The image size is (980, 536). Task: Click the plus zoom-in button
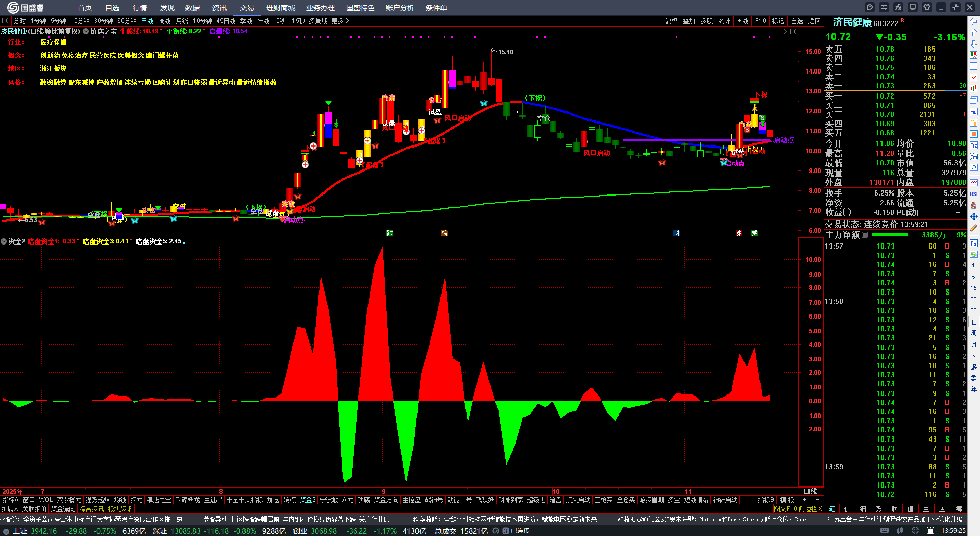805,500
